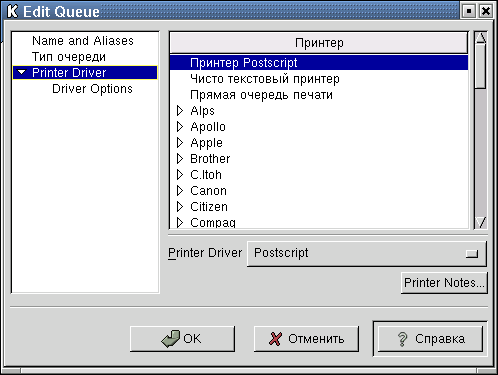Click the Отменить cancel button
The image size is (498, 375).
point(306,339)
